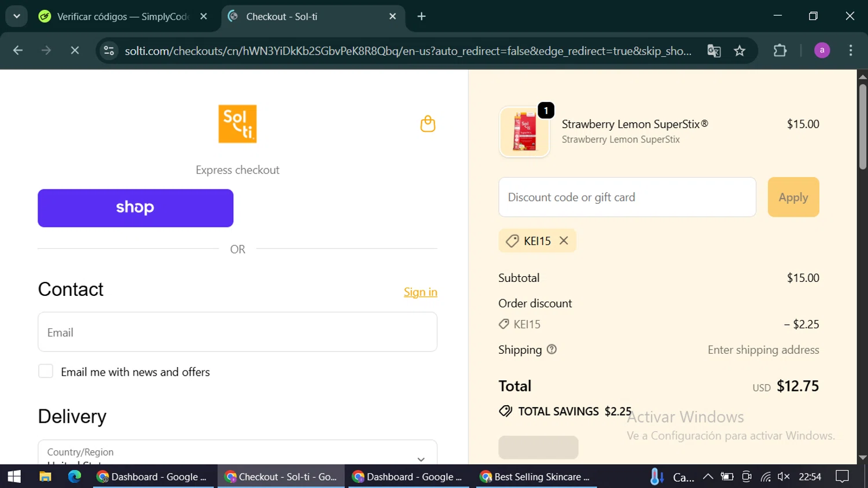Click the Meet Now tray icon
This screenshot has width=868, height=488.
[746, 476]
